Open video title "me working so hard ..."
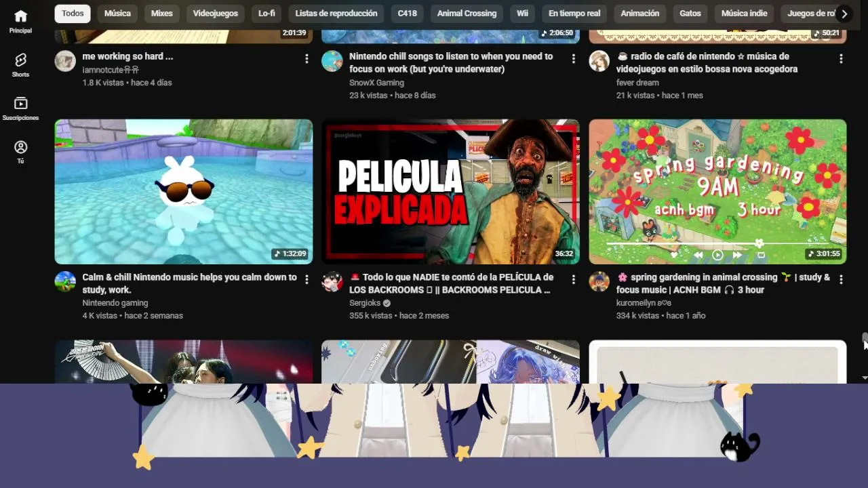 (127, 56)
